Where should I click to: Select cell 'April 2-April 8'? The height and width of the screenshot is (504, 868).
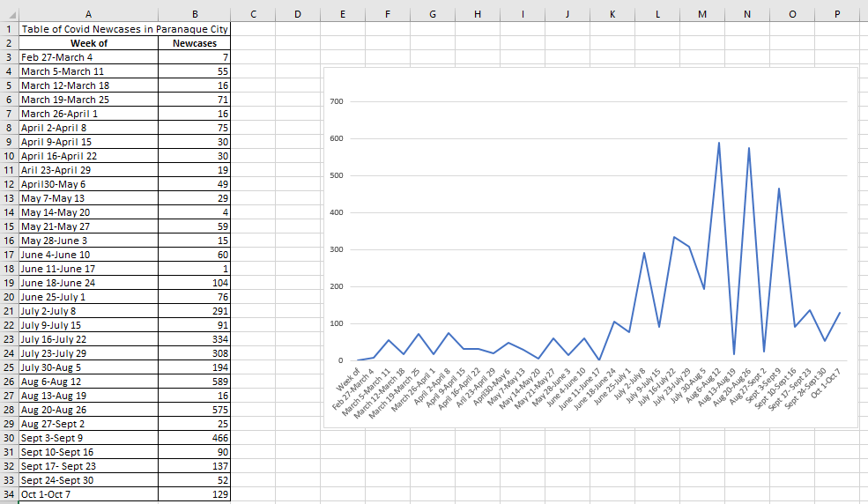(x=89, y=128)
